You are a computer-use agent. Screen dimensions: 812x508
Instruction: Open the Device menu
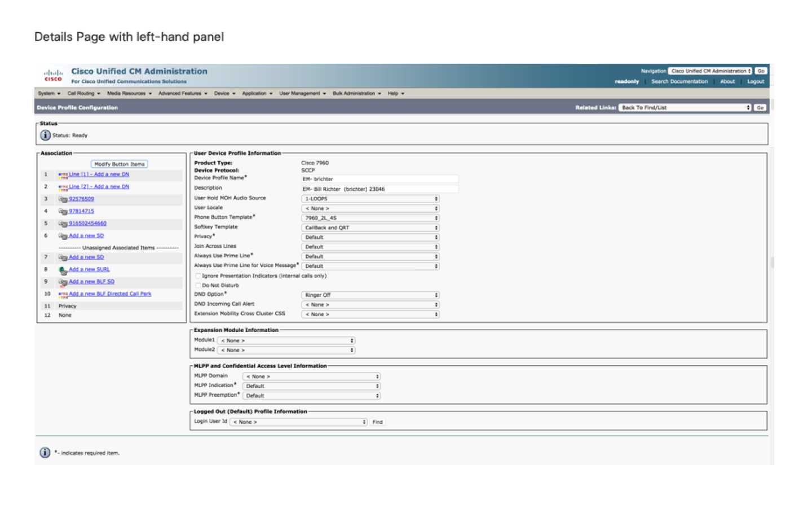224,93
